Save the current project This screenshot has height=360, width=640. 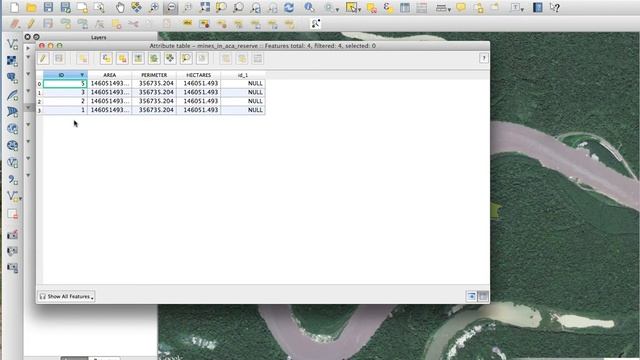pyautogui.click(x=48, y=7)
